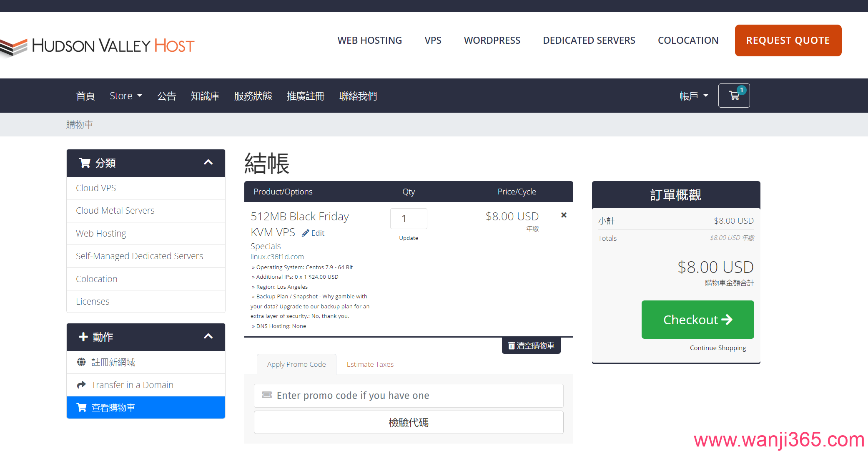Click the 購物車金額合計 total label
868x454 pixels.
pyautogui.click(x=730, y=283)
